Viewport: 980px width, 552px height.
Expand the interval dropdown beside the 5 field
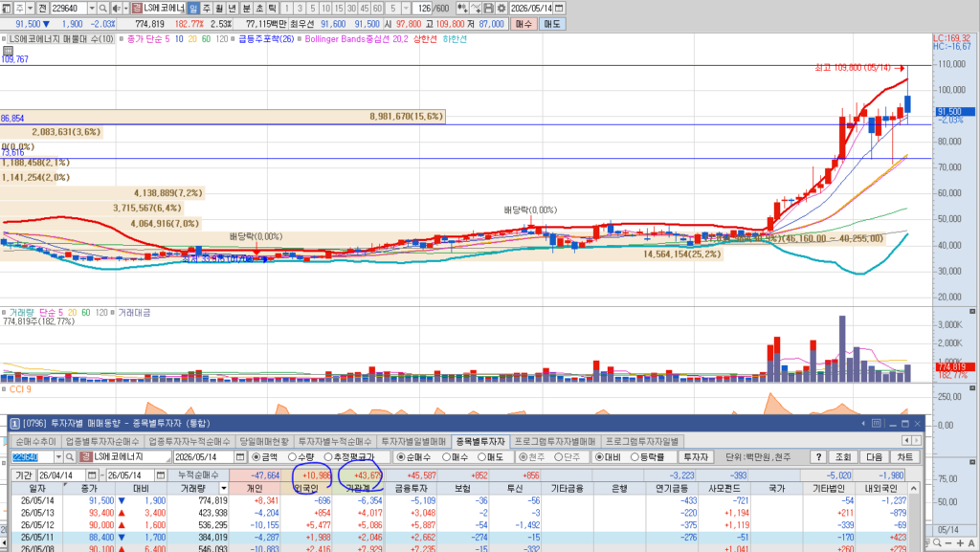tap(406, 8)
